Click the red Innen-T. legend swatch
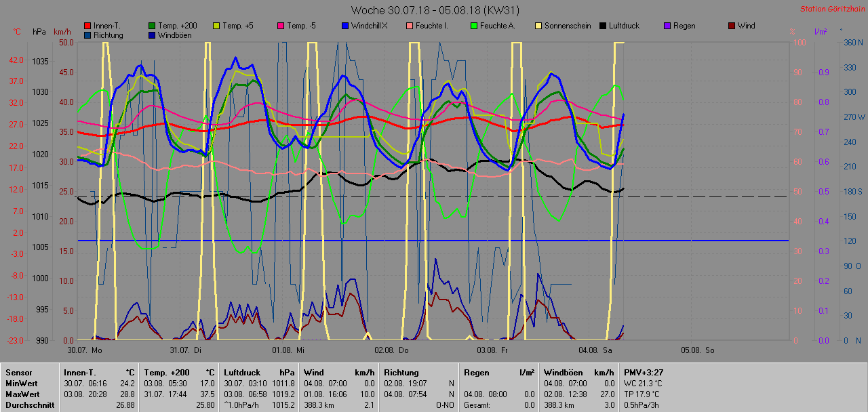This screenshot has width=868, height=412. click(87, 26)
